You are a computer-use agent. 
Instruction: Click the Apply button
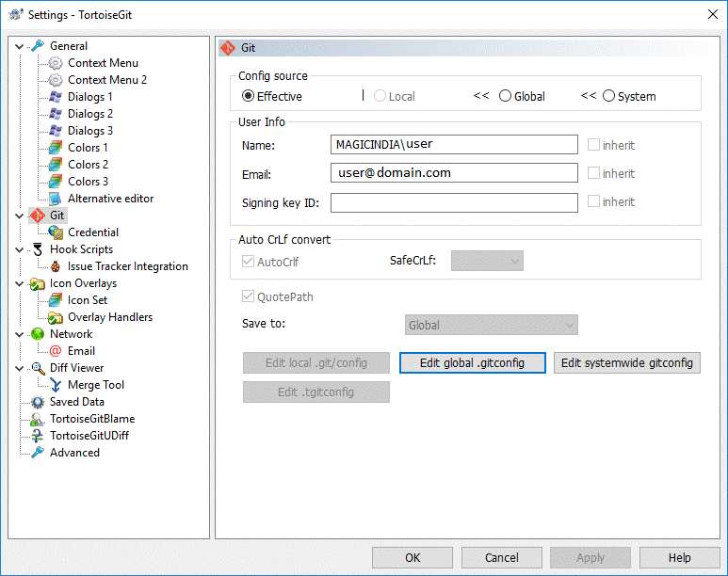[x=590, y=557]
